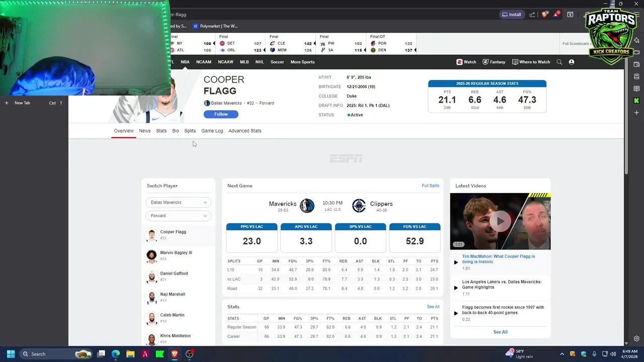Open Fantasy from the ESPN nav

[494, 62]
